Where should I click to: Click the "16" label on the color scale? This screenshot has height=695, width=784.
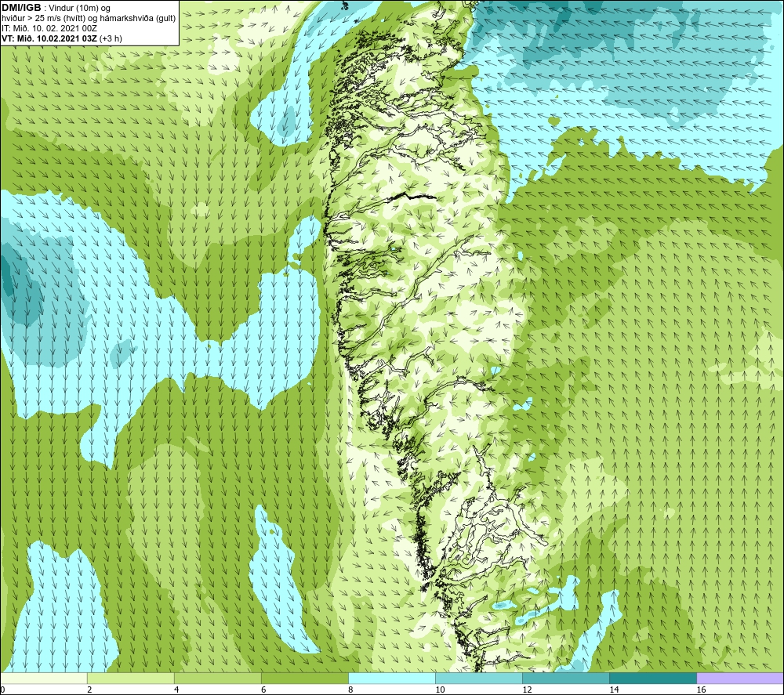tap(701, 690)
